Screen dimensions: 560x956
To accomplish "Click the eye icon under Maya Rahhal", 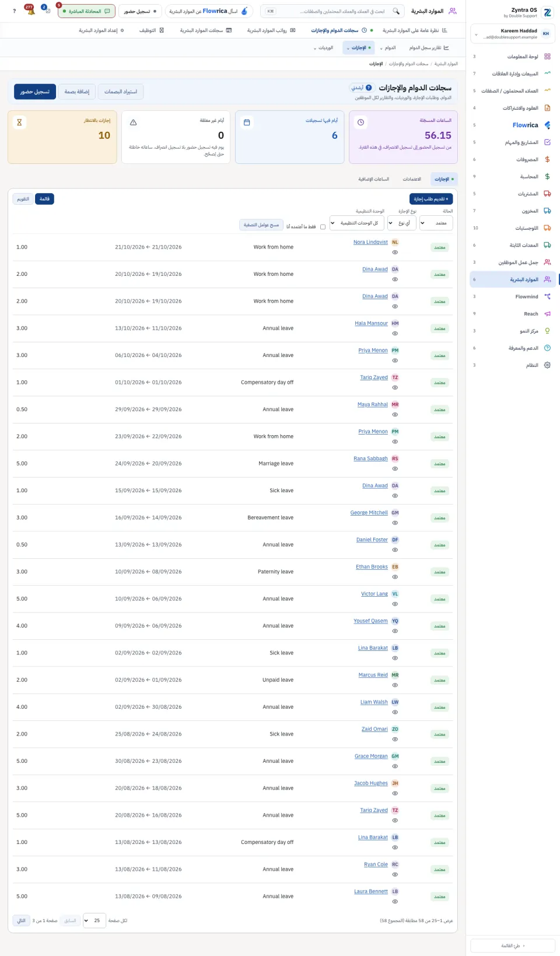I will pyautogui.click(x=395, y=415).
